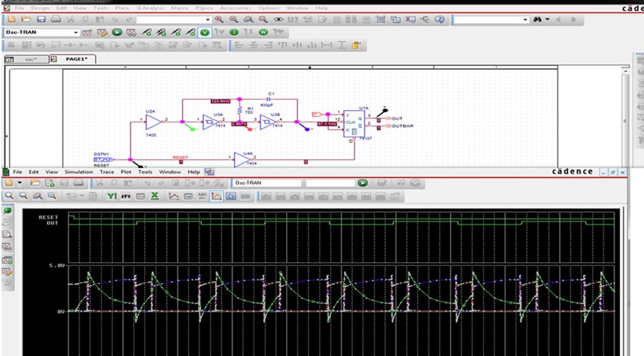Print the waveform from PSpice toolbar

pyautogui.click(x=78, y=183)
